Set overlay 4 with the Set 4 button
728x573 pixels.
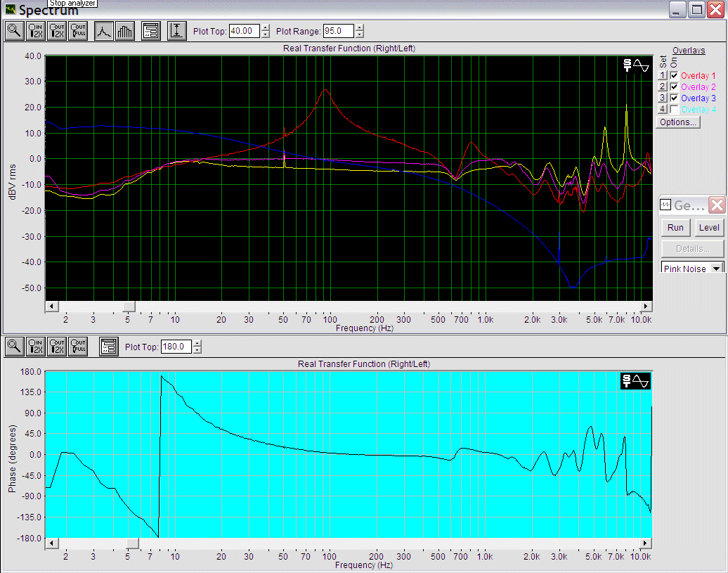coord(663,109)
